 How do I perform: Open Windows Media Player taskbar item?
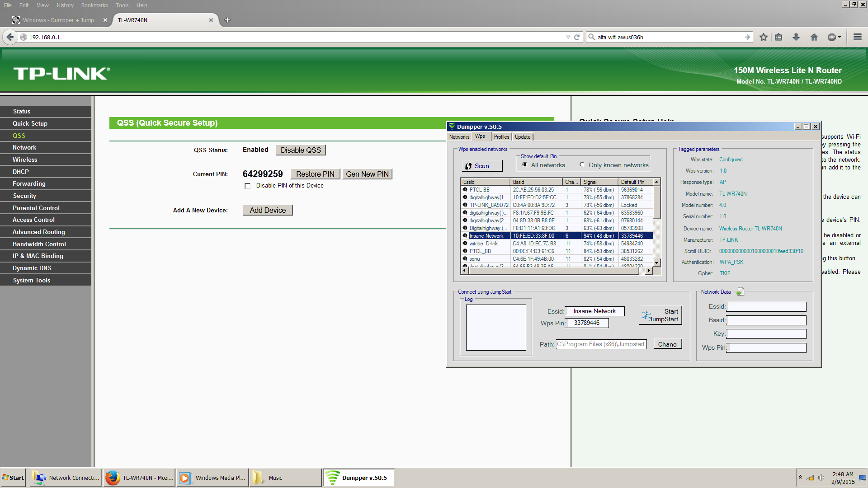pyautogui.click(x=212, y=478)
